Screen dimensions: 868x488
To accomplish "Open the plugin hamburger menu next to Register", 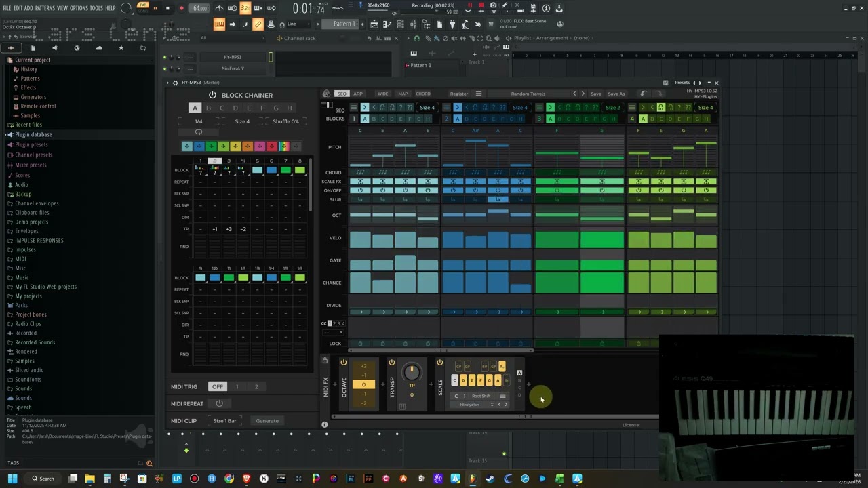I will [x=478, y=94].
